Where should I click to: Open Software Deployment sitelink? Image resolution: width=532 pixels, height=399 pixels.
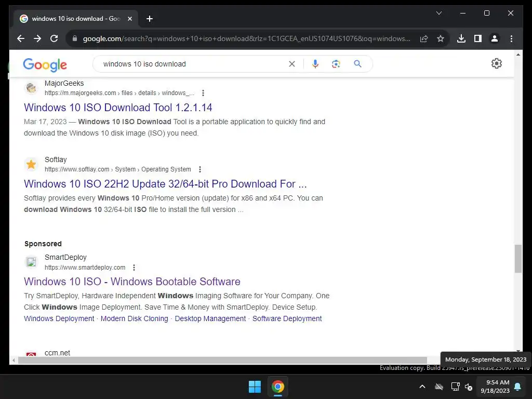[x=287, y=318]
